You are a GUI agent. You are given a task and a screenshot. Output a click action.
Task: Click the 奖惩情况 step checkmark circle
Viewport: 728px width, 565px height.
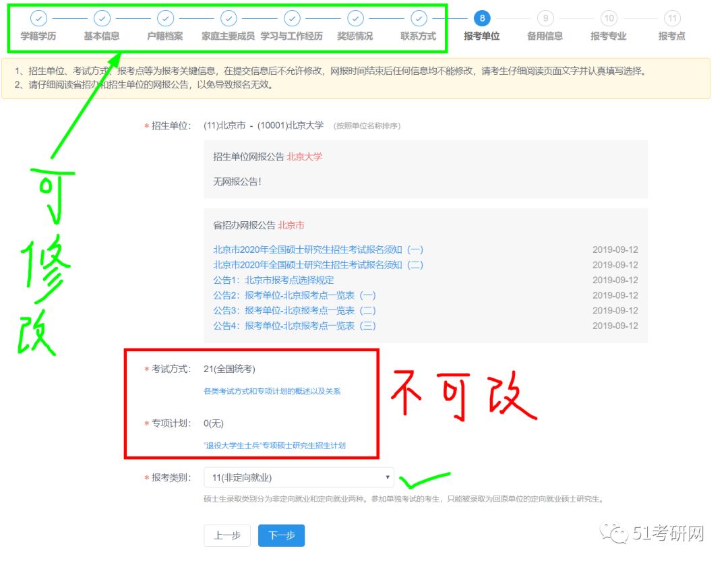(x=356, y=19)
